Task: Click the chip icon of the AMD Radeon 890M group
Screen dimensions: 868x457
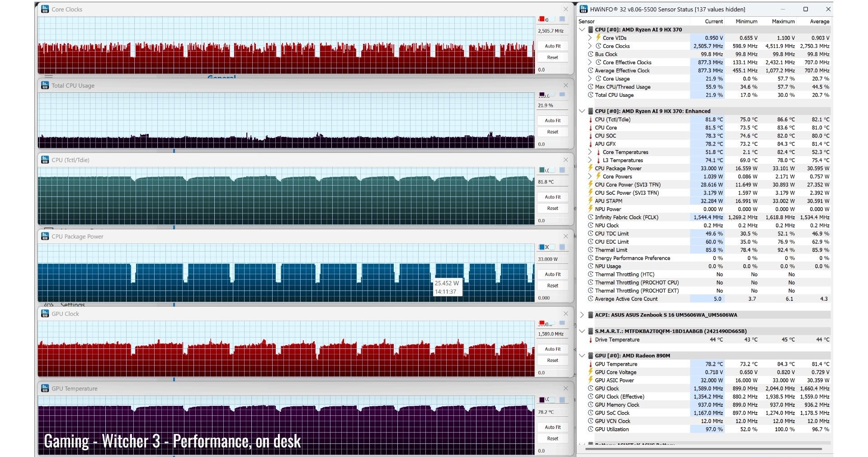Action: [x=590, y=356]
